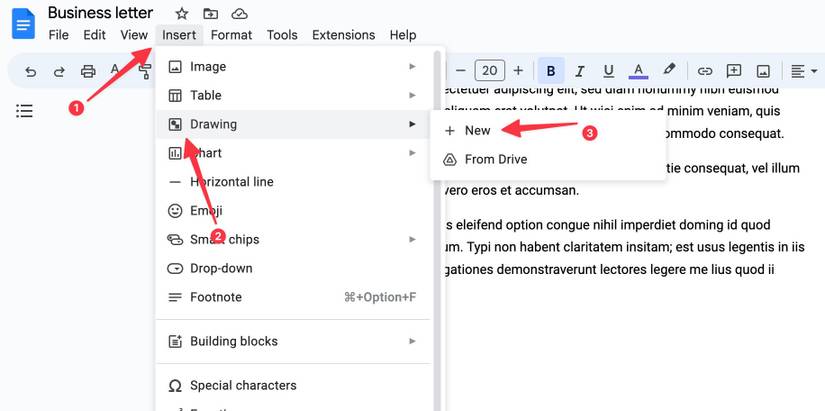Viewport: 825px width, 411px height.
Task: Click the Image menu item icon
Action: (175, 67)
